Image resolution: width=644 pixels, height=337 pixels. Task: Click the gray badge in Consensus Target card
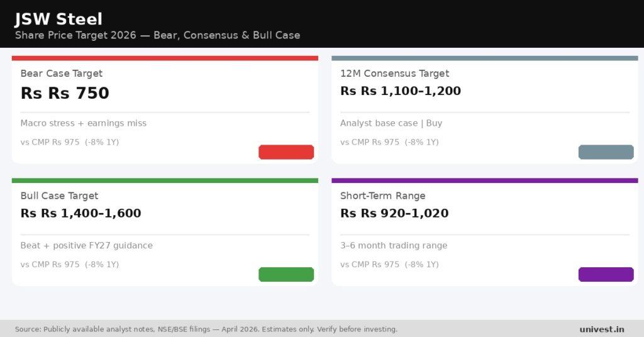(606, 152)
